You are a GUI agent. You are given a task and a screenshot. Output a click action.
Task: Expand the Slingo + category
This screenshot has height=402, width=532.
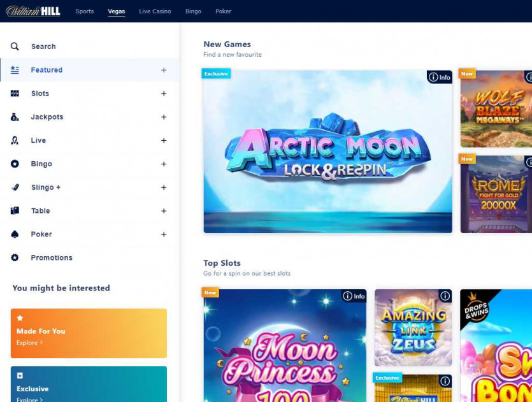[164, 187]
